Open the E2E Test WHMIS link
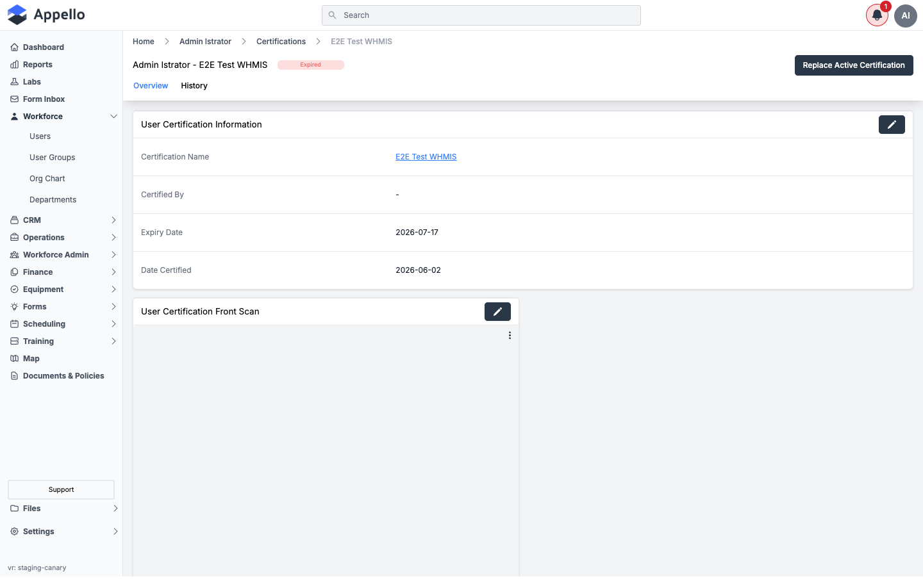The image size is (923, 588). tap(426, 157)
